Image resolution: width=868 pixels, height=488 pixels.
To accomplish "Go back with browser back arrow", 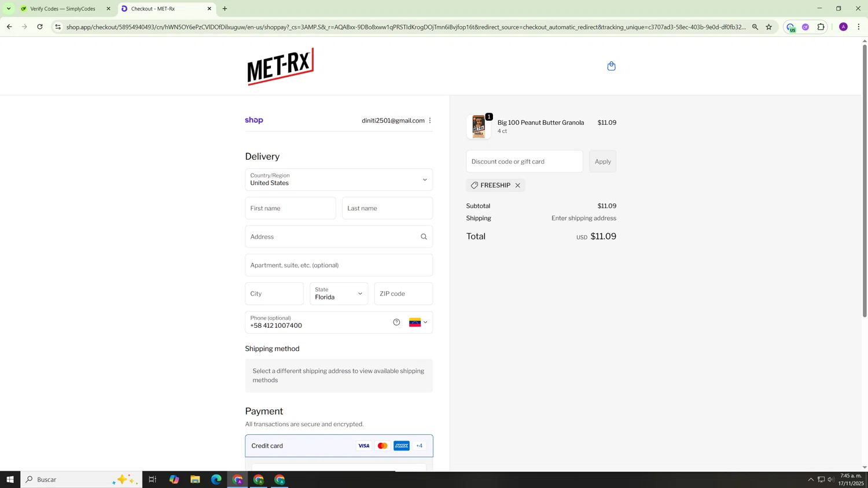I will click(x=9, y=27).
